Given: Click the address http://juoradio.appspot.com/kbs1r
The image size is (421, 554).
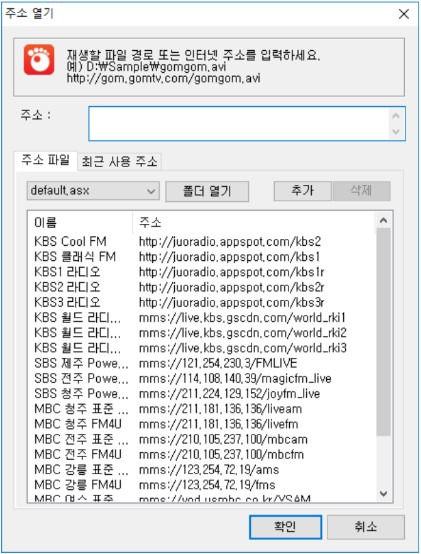Looking at the screenshot, I should [231, 272].
